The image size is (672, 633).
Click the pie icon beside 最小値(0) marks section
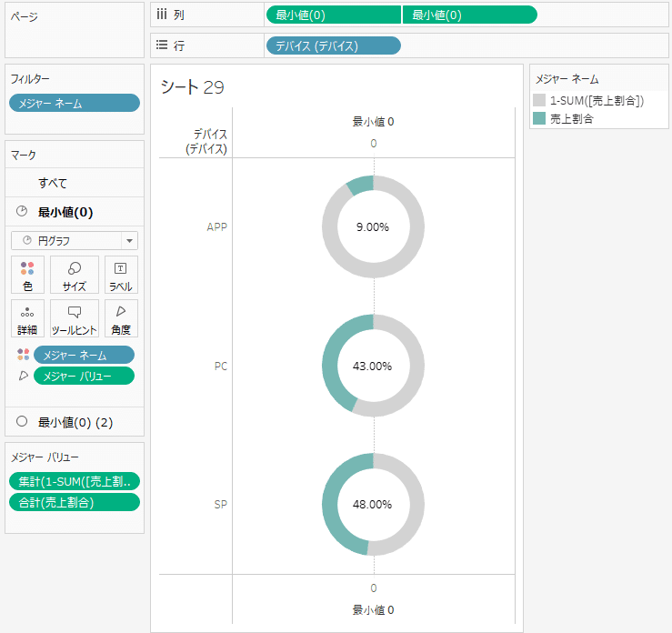[22, 211]
